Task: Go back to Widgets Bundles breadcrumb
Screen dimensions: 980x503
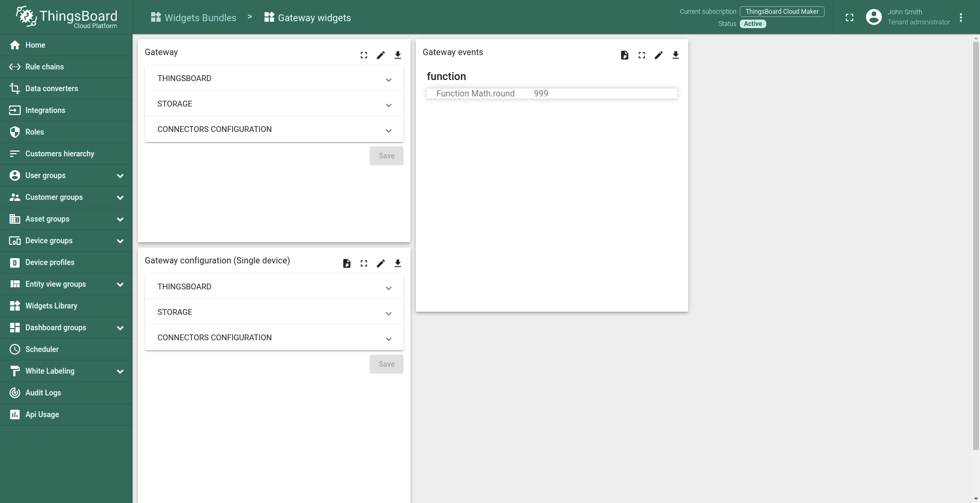Action: [x=194, y=17]
